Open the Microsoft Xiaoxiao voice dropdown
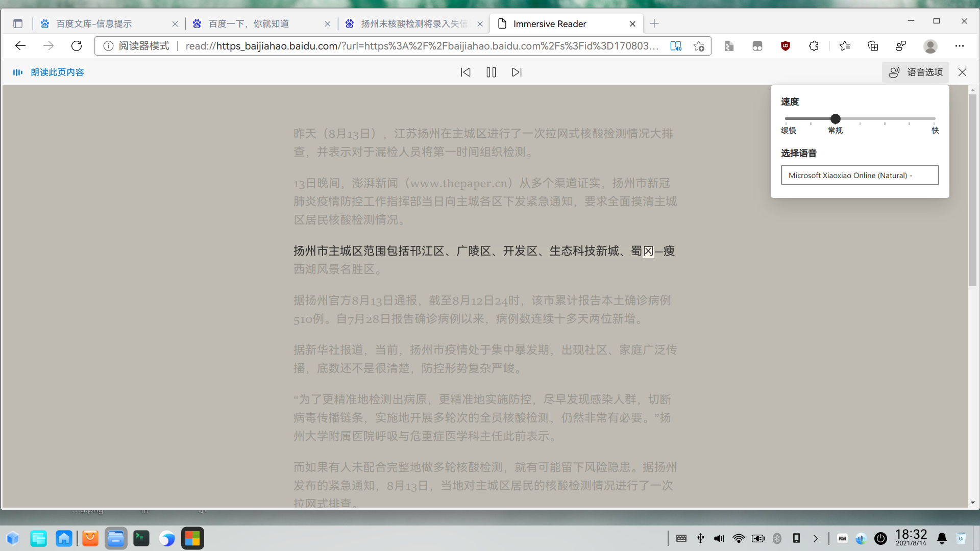 pyautogui.click(x=860, y=175)
